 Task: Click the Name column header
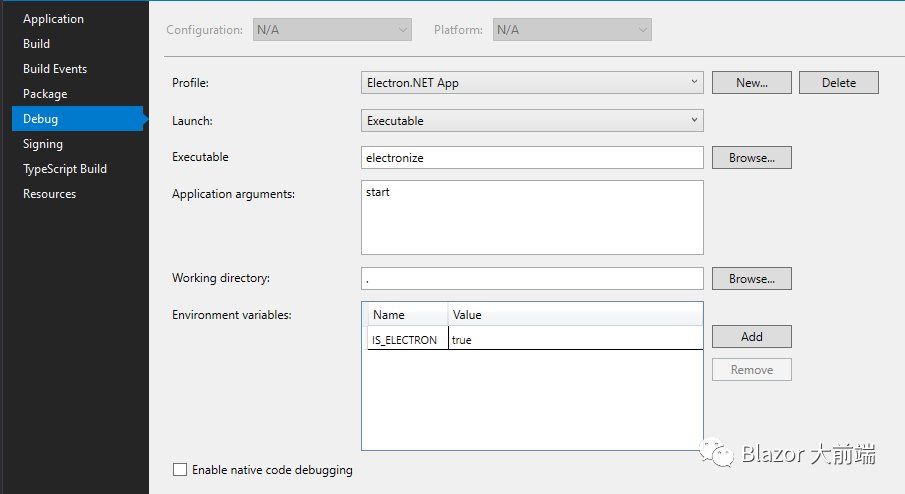point(407,315)
